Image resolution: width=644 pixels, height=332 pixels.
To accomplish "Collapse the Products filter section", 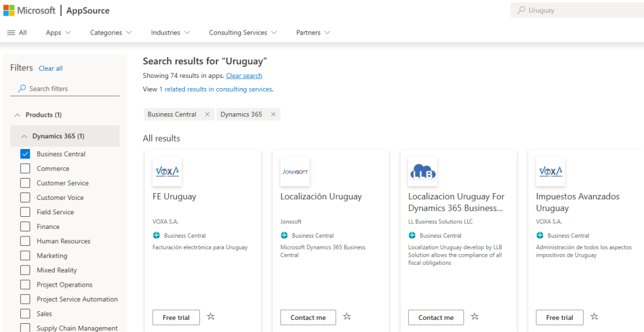I will 18,115.
